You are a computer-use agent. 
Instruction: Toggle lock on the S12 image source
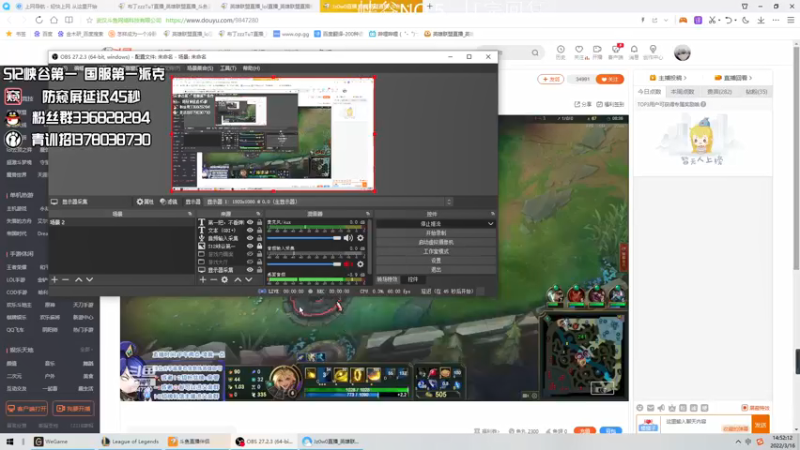coord(260,246)
